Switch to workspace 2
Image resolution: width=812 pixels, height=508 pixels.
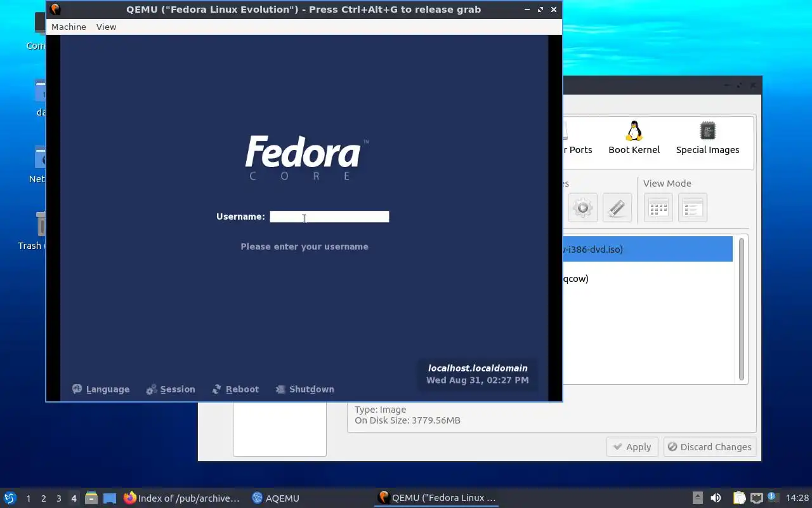[x=43, y=498]
